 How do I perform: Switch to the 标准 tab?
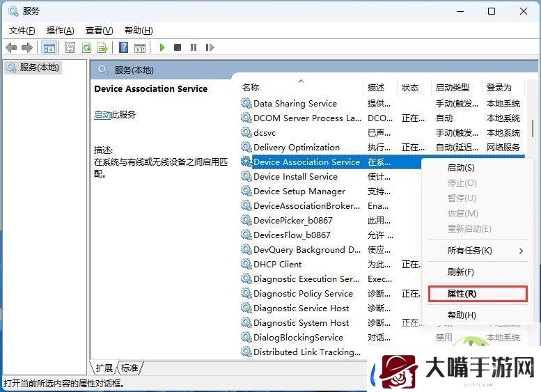click(130, 368)
